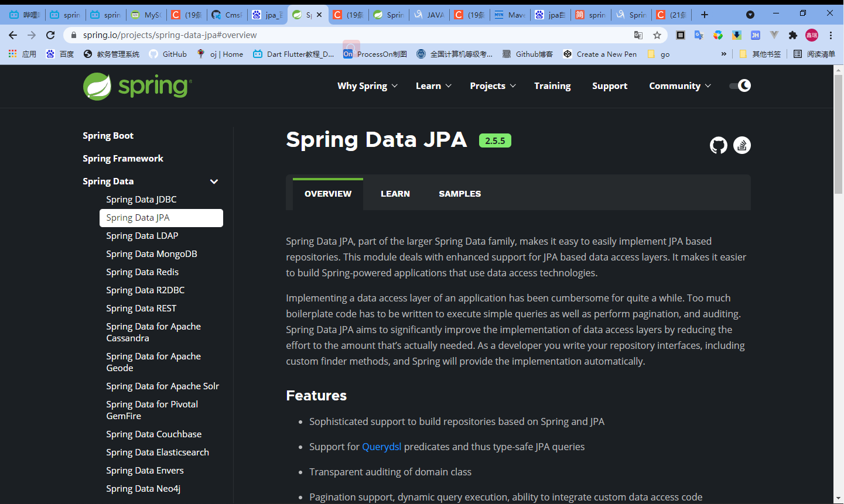This screenshot has height=504, width=844.
Task: Select Spring Data LDAP in sidebar
Action: click(x=142, y=235)
